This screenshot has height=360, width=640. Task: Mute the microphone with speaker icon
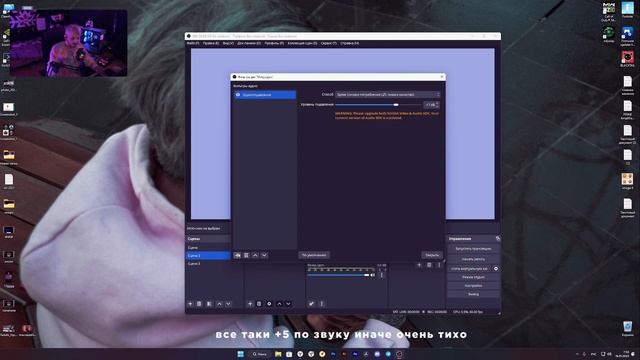click(x=373, y=275)
